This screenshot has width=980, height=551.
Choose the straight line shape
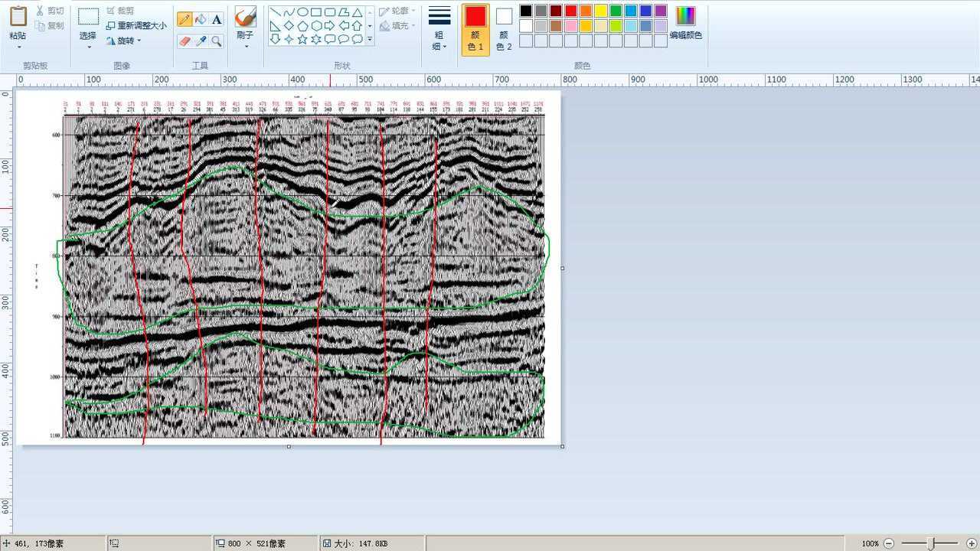(x=275, y=12)
